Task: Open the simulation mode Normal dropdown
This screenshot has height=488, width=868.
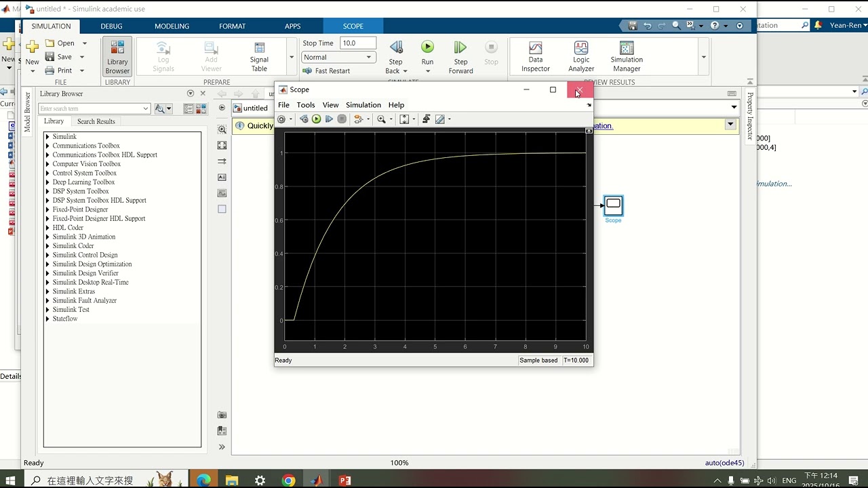Action: [x=338, y=57]
